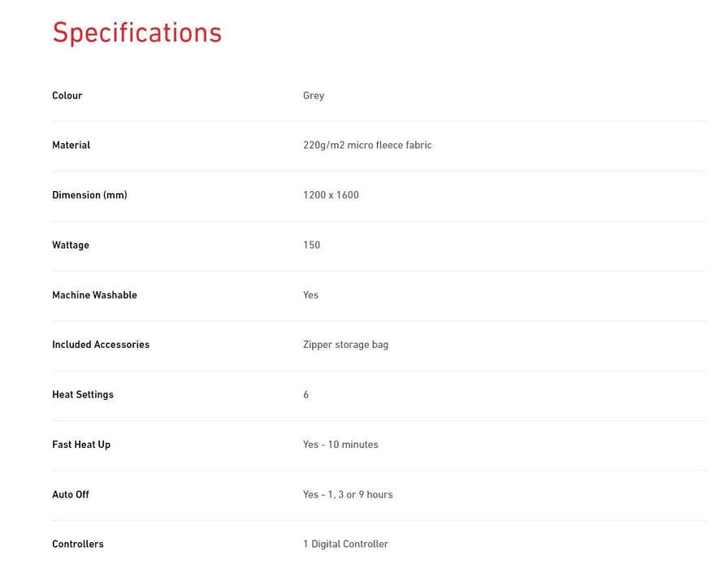Click the heat settings value 6

pos(306,395)
